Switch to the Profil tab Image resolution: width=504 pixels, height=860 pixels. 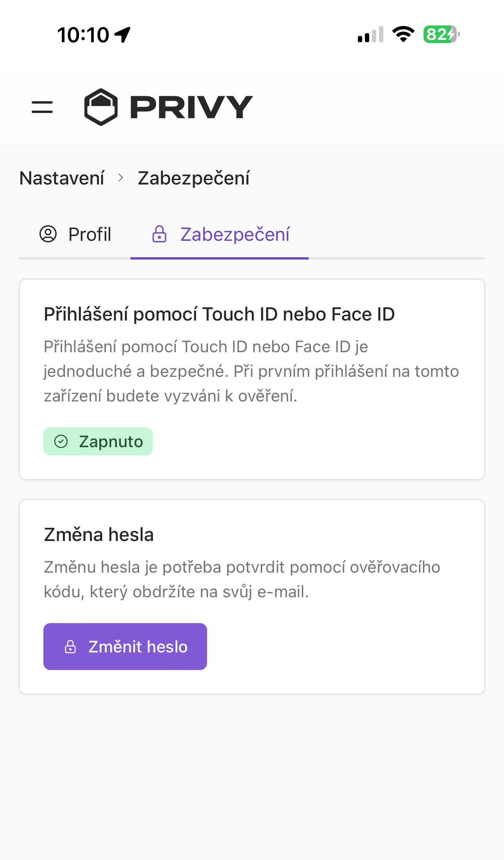[x=89, y=234]
